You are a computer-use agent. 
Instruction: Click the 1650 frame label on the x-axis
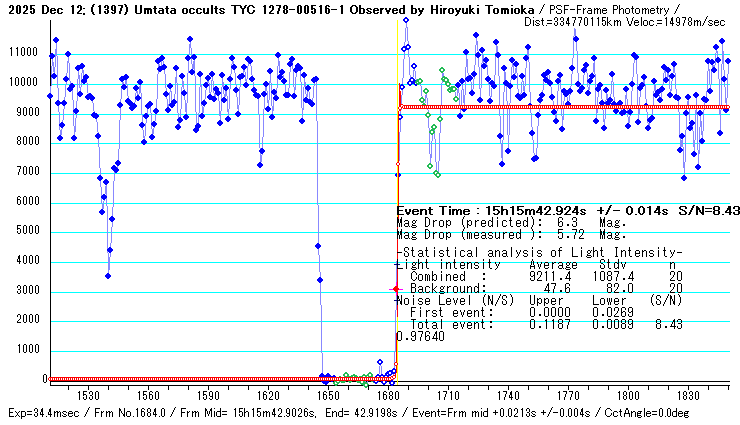tap(329, 396)
